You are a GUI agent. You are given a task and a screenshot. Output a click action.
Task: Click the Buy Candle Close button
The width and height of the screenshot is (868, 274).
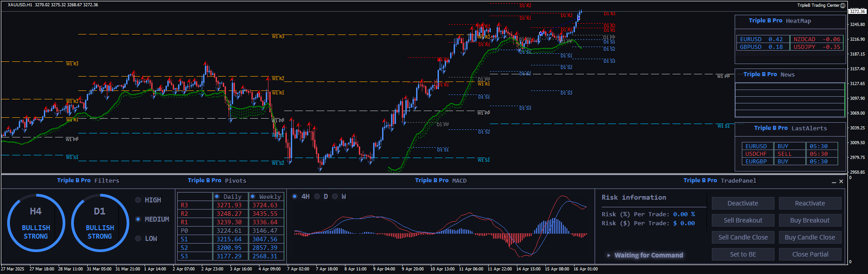810,237
